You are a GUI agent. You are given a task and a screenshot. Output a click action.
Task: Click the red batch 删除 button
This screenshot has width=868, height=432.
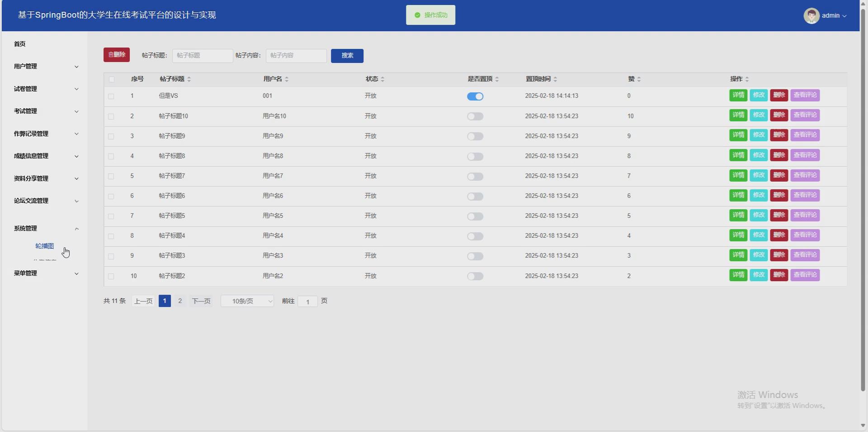pos(117,55)
